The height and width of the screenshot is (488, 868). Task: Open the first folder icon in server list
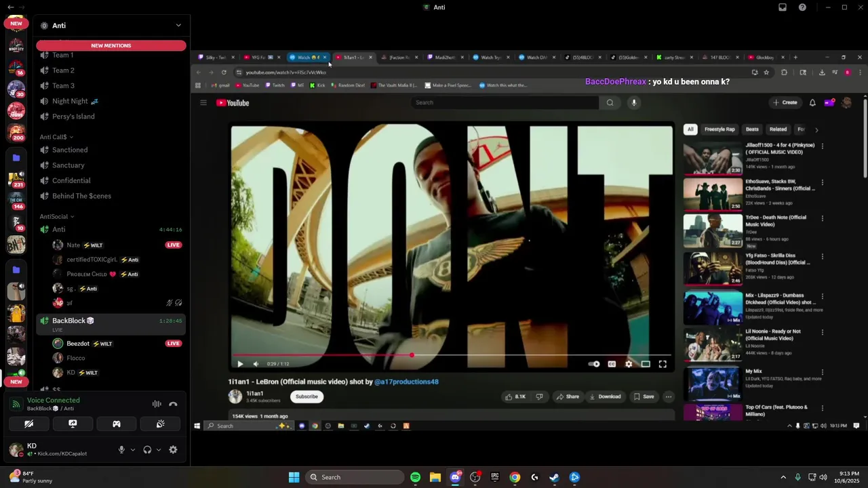point(16,158)
